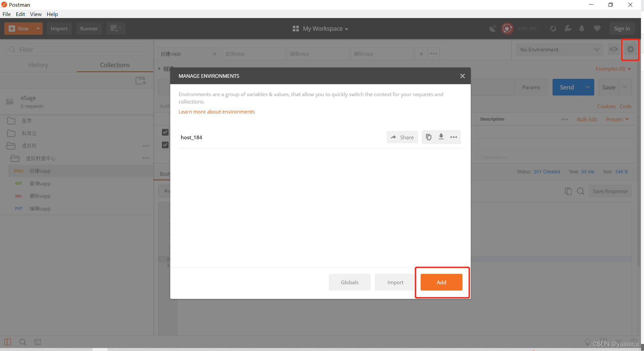644x351 pixels.
Task: Open the No Environment dropdown
Action: (559, 49)
